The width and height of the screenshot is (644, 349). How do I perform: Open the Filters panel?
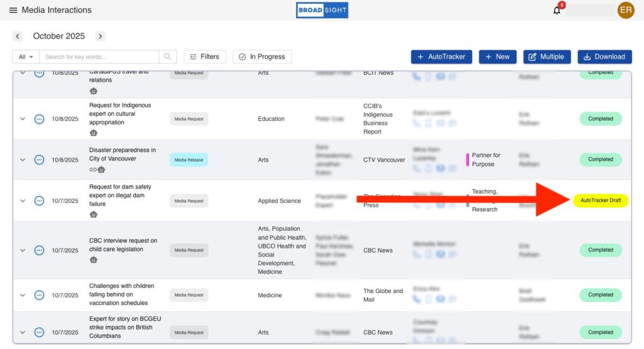click(x=204, y=57)
